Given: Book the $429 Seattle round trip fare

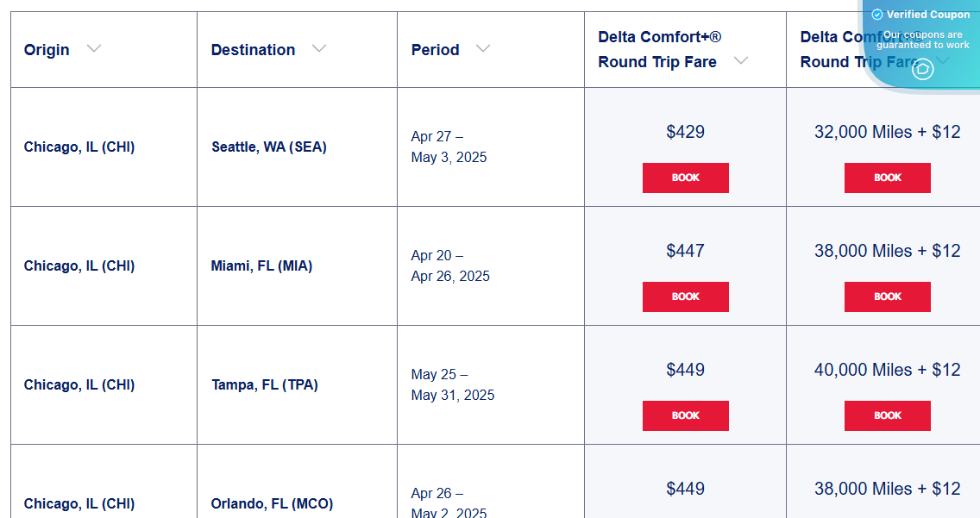Looking at the screenshot, I should (685, 178).
